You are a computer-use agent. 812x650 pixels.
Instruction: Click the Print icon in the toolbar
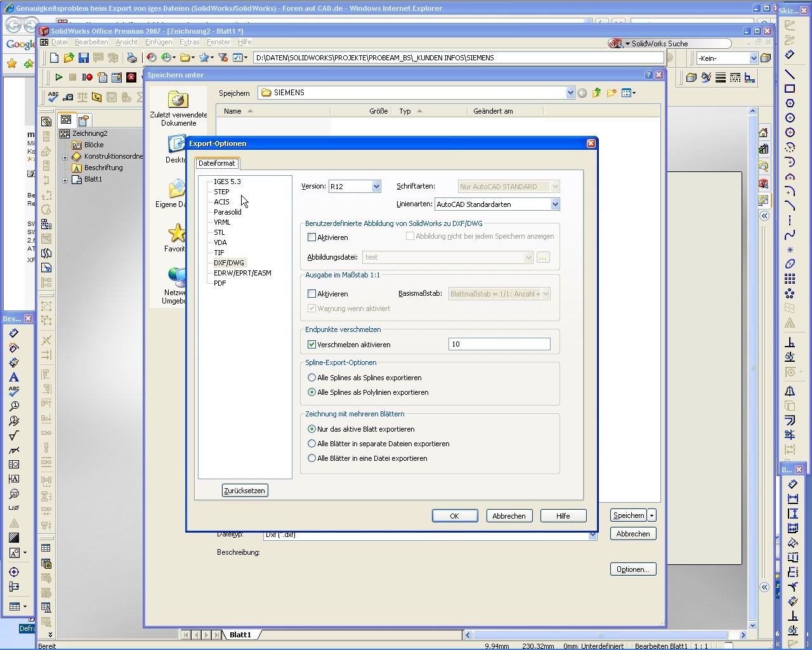131,58
